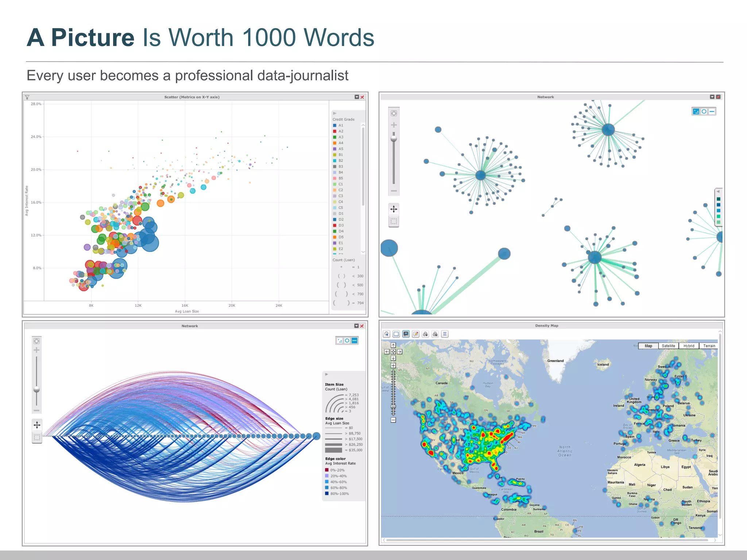Click the E1 credit grade legend entry
Screen dimensions: 747x560
coord(338,243)
